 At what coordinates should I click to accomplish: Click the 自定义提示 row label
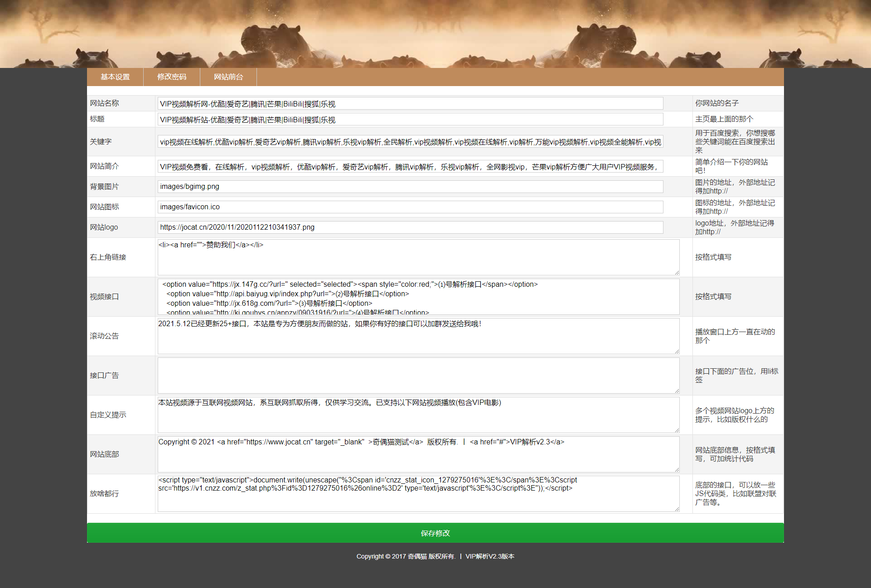click(x=108, y=415)
